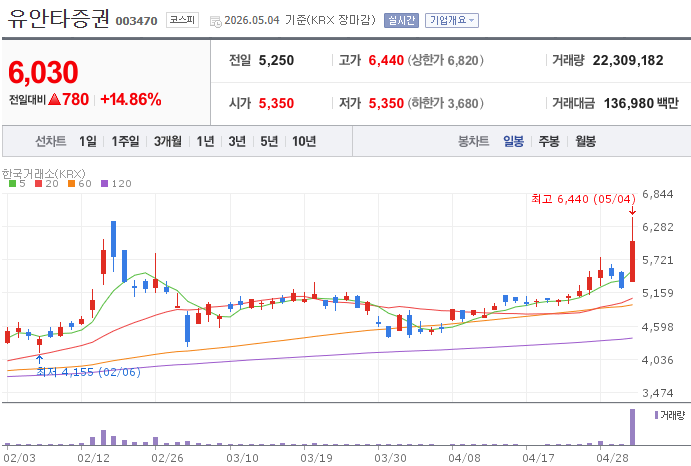Select the 일봉 daily candle chart
Image resolution: width=691 pixels, height=466 pixels.
pyautogui.click(x=513, y=142)
